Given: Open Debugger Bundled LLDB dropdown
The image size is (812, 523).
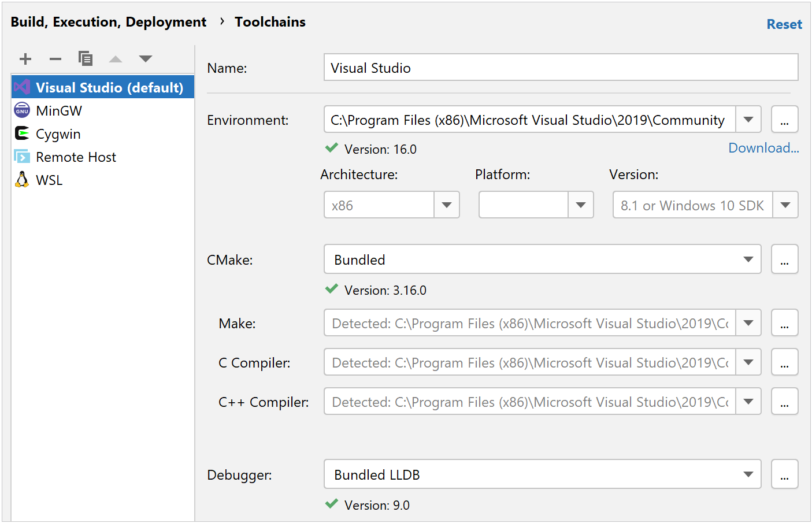Looking at the screenshot, I should click(x=542, y=474).
